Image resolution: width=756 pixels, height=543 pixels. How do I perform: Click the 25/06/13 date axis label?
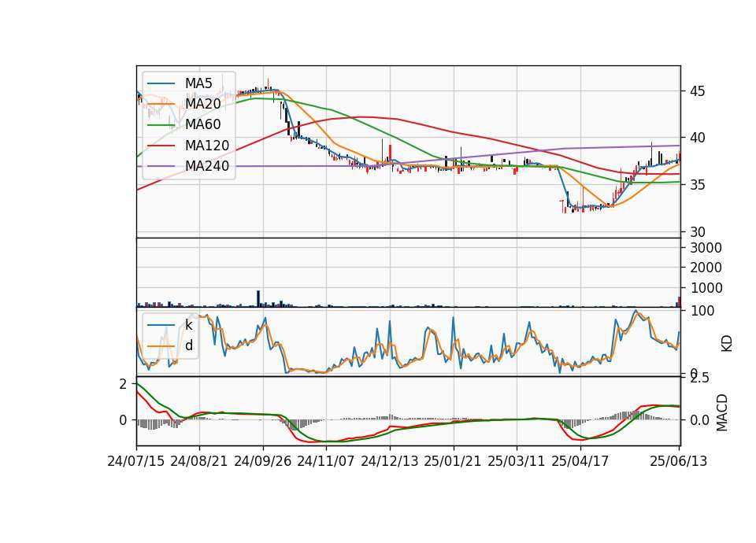679,462
